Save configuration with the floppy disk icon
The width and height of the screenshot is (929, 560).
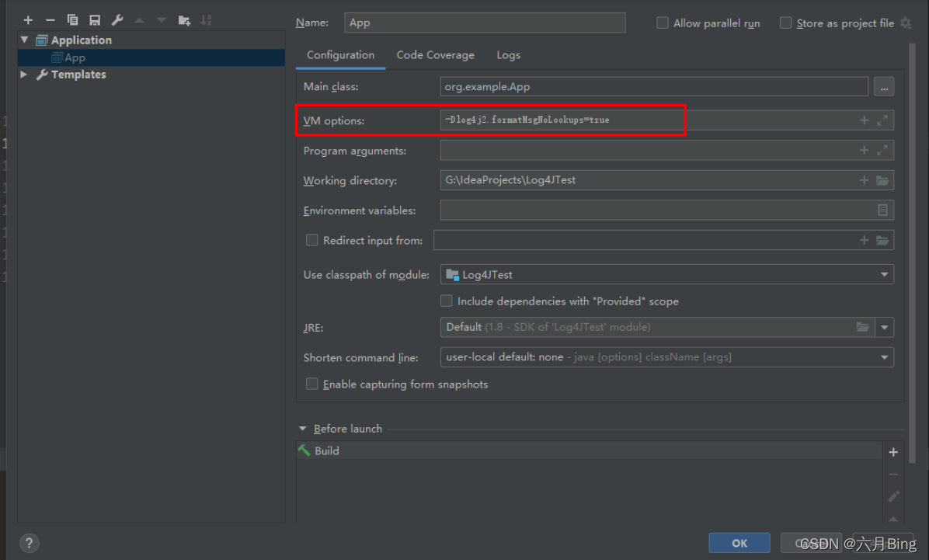click(x=95, y=20)
